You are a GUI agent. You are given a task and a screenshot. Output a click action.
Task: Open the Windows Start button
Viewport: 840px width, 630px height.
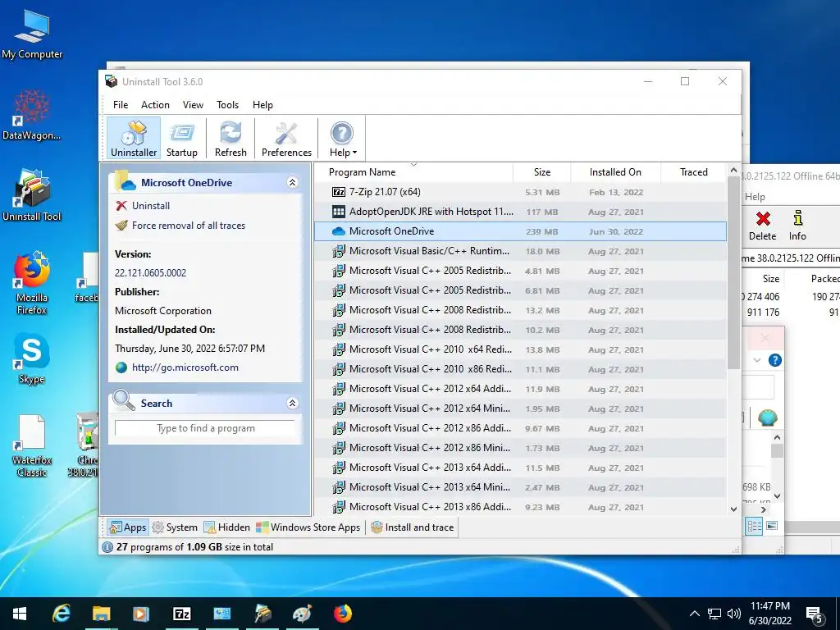tap(20, 614)
